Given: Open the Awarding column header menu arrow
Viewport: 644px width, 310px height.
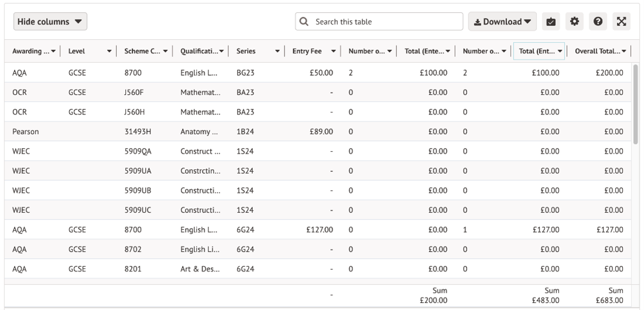Looking at the screenshot, I should [x=54, y=52].
